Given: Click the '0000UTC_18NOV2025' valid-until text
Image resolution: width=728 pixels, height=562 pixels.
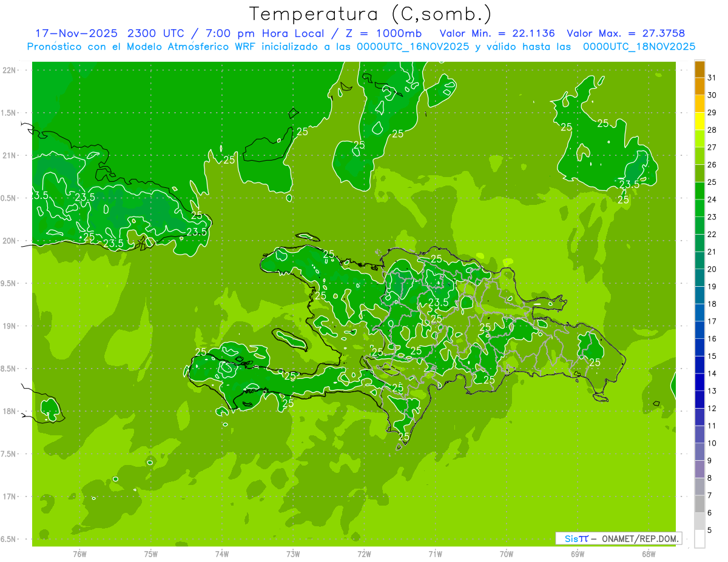Looking at the screenshot, I should tap(639, 47).
